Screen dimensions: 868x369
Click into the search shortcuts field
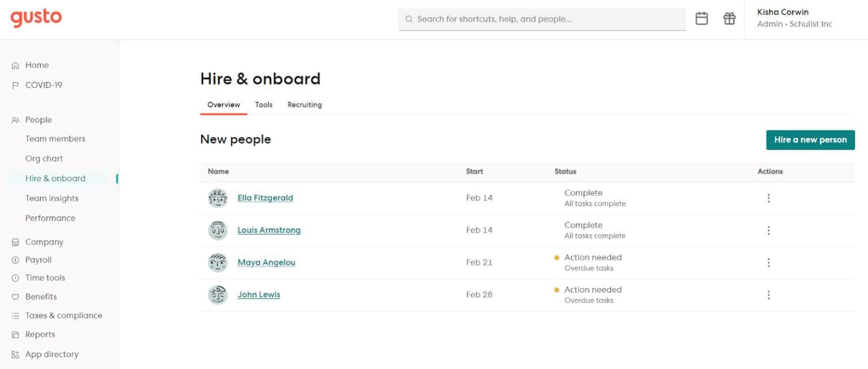[542, 19]
